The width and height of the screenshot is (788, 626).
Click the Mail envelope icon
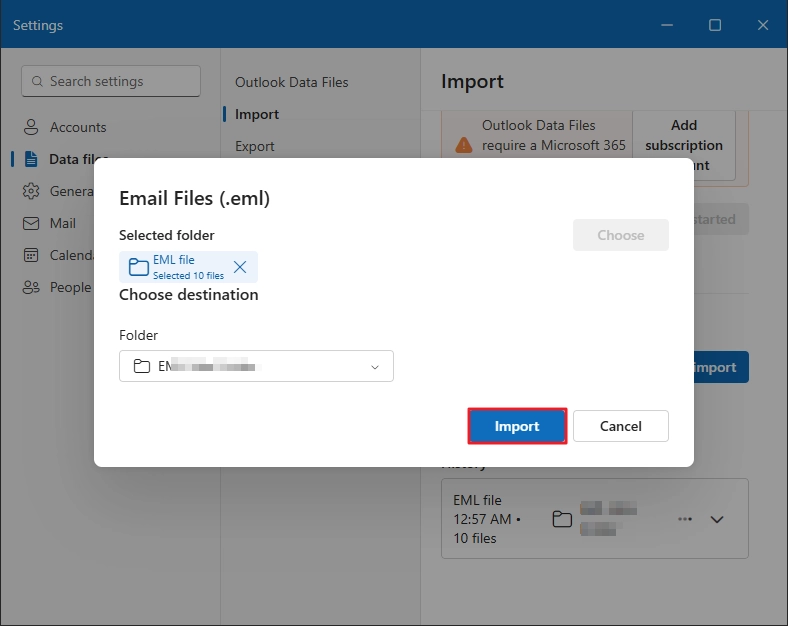coord(31,223)
